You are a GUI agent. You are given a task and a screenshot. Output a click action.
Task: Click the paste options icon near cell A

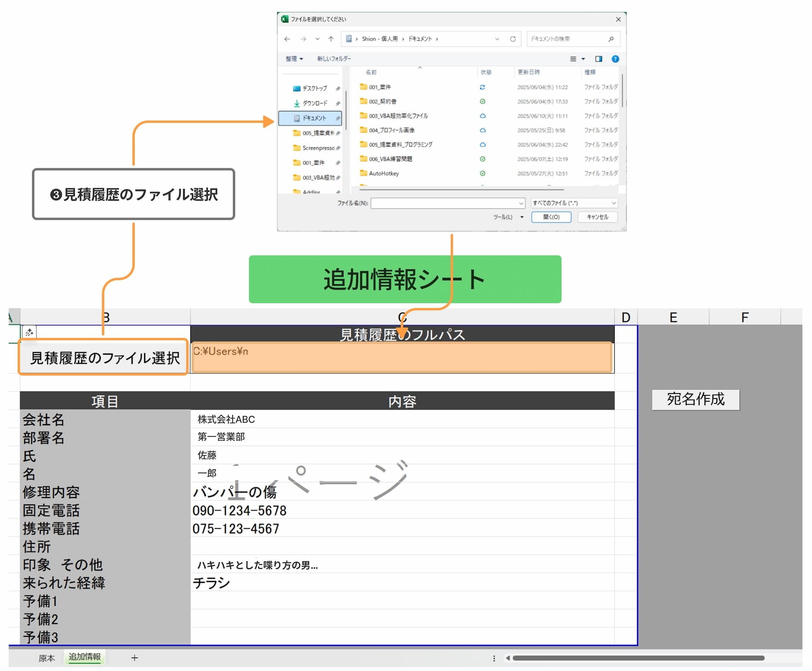click(29, 332)
